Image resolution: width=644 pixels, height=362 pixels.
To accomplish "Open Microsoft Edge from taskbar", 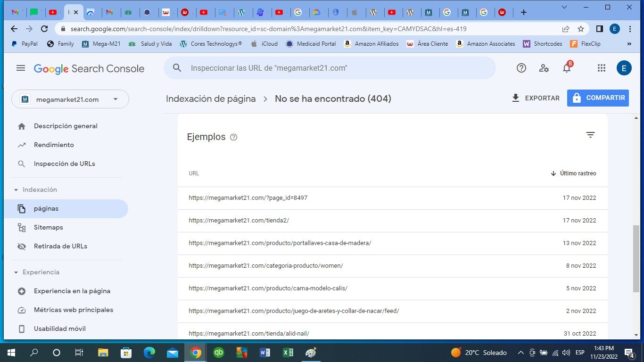I will [x=149, y=353].
